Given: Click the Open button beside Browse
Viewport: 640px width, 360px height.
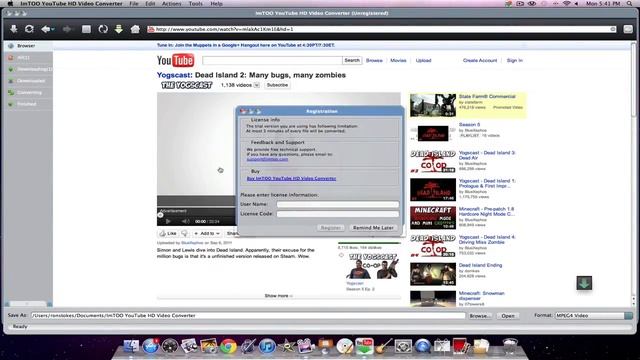Looking at the screenshot, I should [508, 316].
